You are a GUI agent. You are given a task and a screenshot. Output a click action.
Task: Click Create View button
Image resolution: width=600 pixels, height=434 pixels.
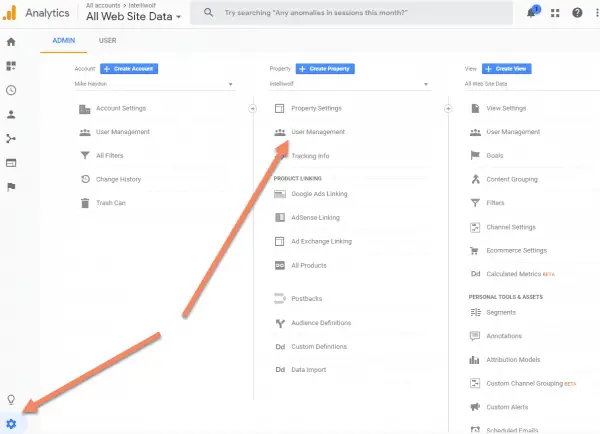click(x=507, y=69)
